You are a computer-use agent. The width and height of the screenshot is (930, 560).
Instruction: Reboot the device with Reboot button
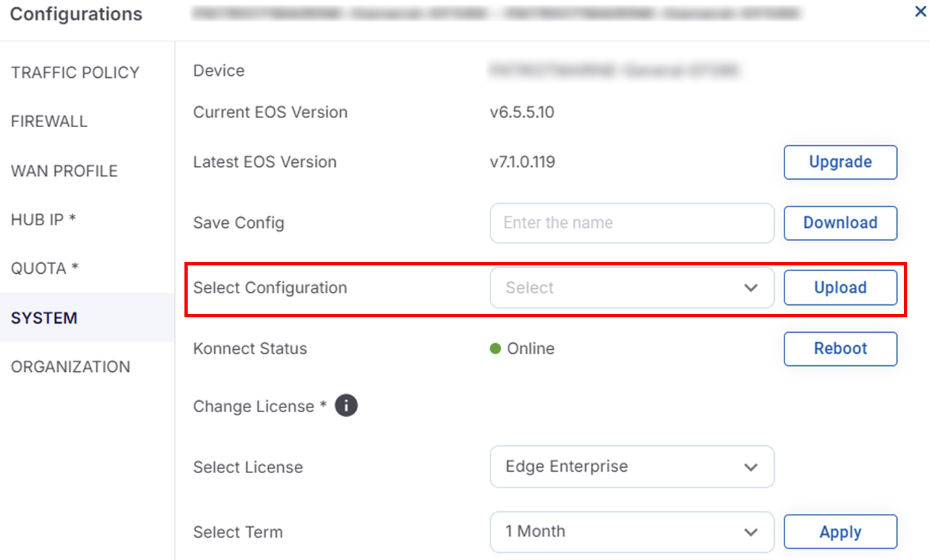point(840,348)
